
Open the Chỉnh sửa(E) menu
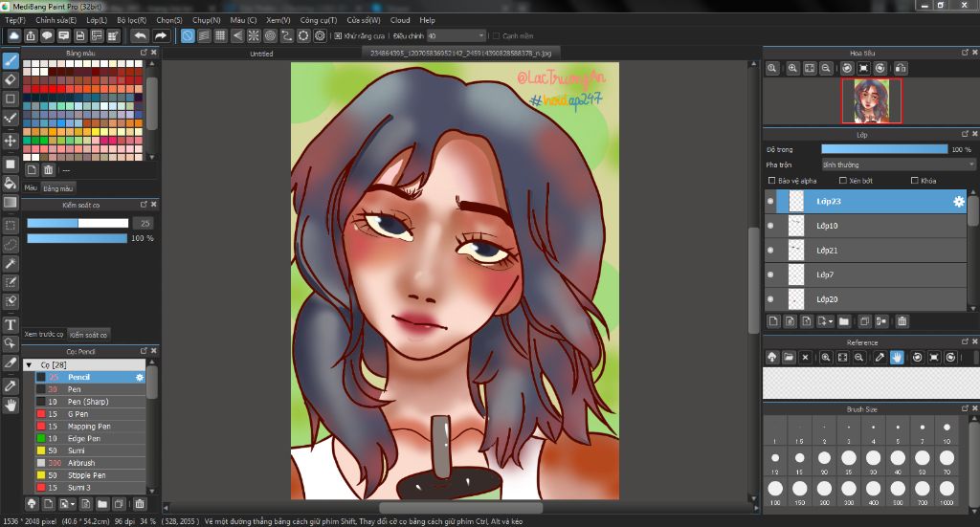[56, 20]
